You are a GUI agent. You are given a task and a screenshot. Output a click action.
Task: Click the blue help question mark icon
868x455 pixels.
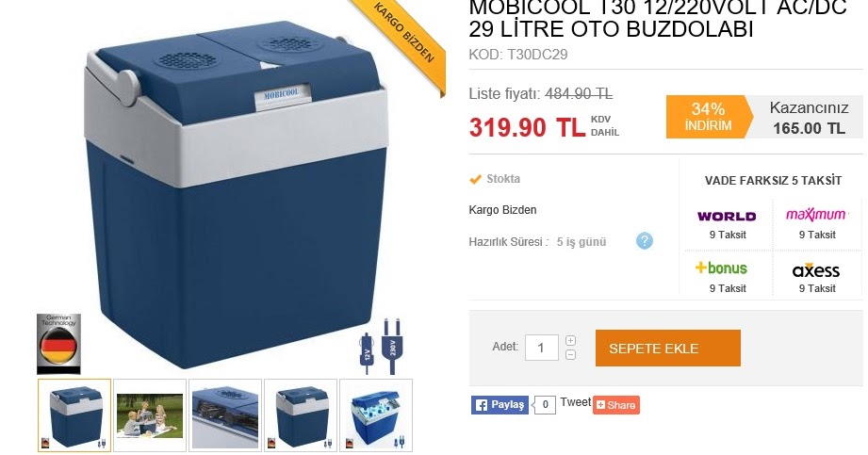tap(645, 241)
